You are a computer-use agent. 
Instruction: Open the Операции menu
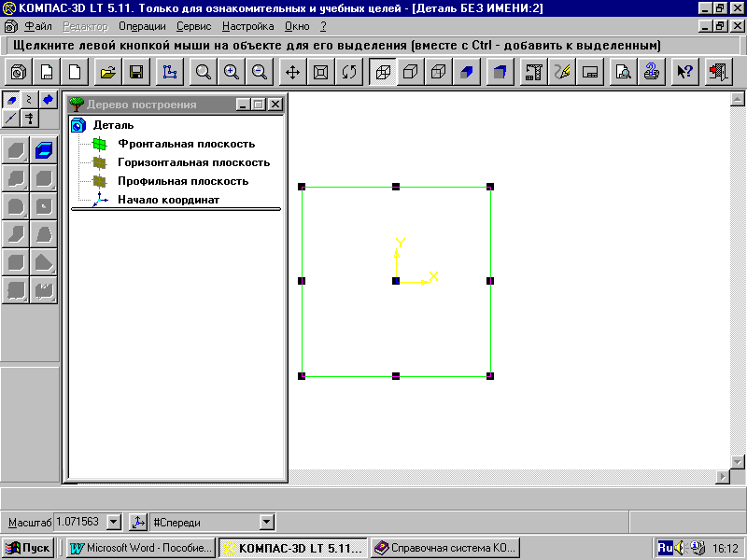pos(143,27)
